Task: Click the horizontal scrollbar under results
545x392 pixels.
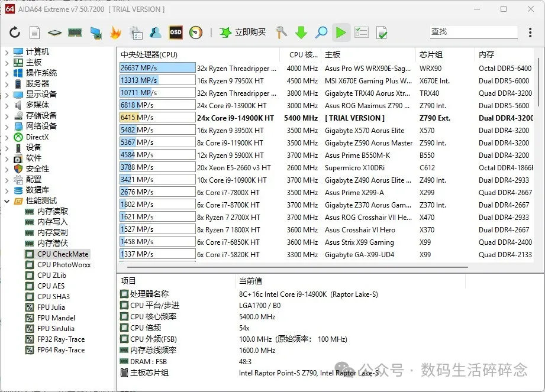Action: pos(298,267)
